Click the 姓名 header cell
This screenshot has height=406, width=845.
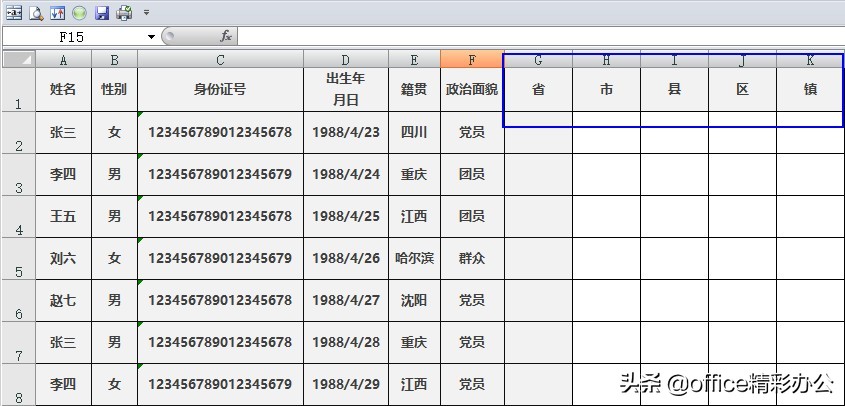(64, 90)
